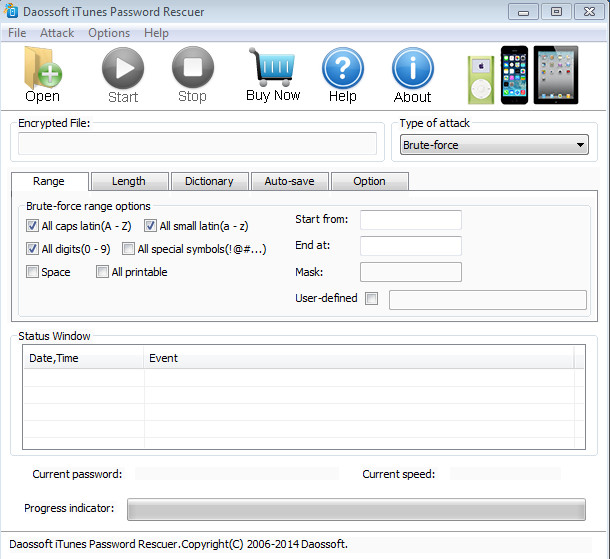Click the User-defined charset text field

[488, 300]
